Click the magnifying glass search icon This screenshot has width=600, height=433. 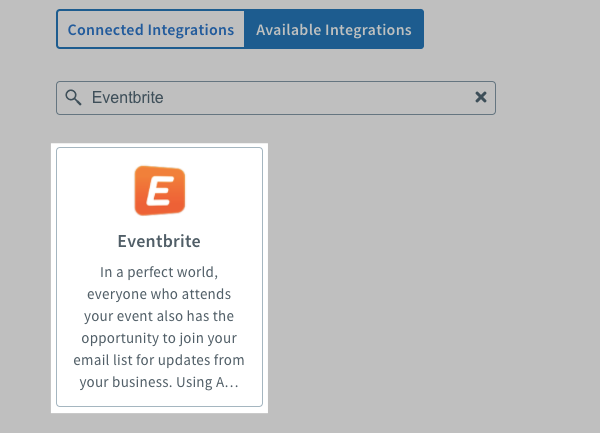[73, 97]
